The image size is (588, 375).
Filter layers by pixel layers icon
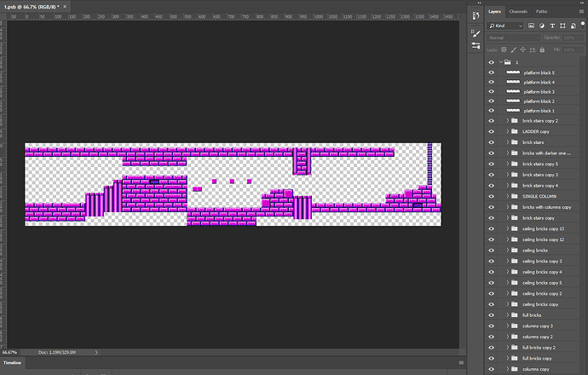(531, 26)
